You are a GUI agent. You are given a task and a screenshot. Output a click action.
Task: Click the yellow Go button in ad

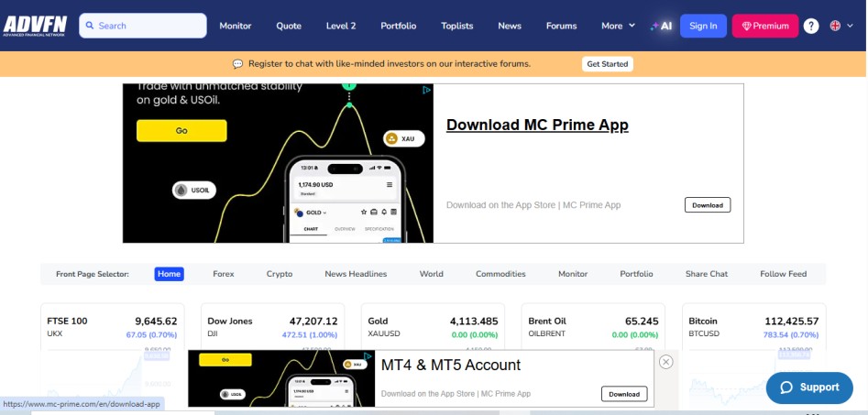pos(181,131)
